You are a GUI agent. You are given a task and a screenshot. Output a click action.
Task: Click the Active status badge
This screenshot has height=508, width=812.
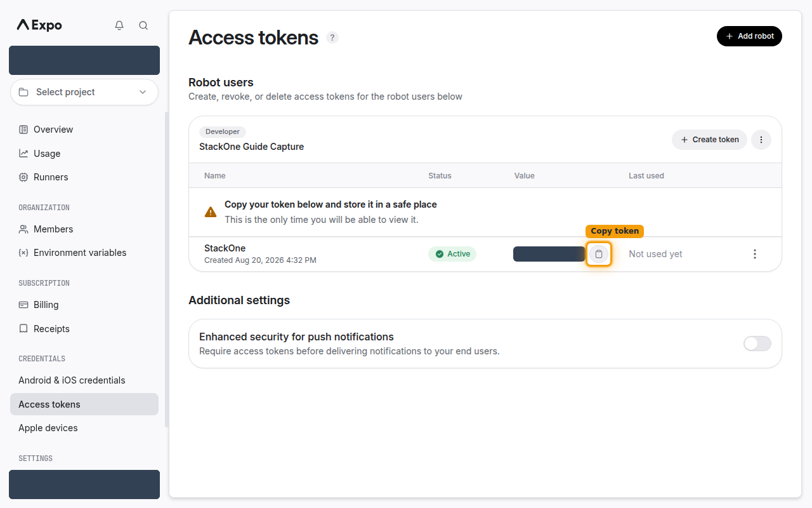point(452,254)
